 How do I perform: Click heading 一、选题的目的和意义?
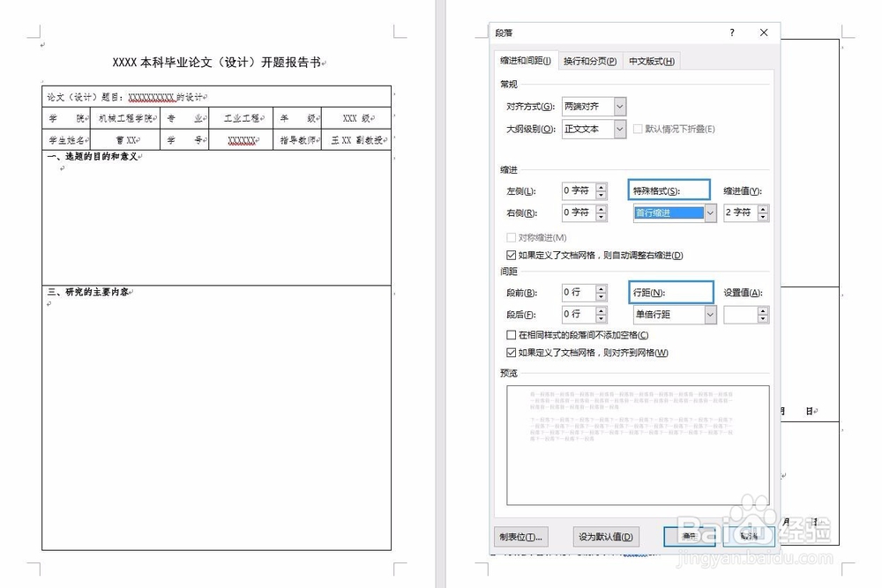pos(93,156)
